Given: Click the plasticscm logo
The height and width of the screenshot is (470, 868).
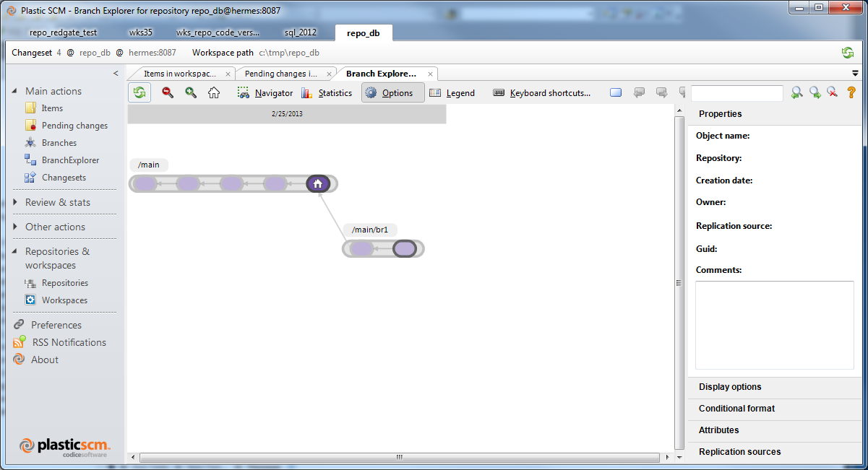Looking at the screenshot, I should pos(64,446).
